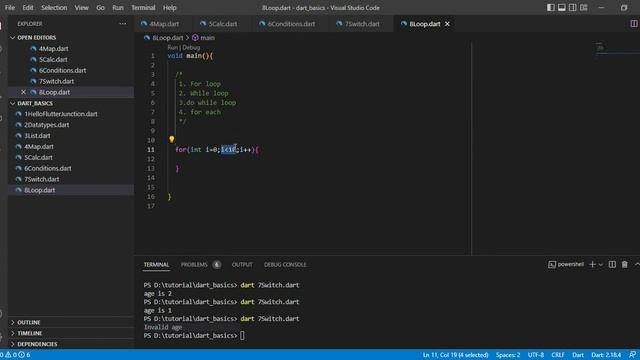The height and width of the screenshot is (360, 640).
Task: Click 8Loop.dart in the breadcrumb
Action: tap(167, 38)
